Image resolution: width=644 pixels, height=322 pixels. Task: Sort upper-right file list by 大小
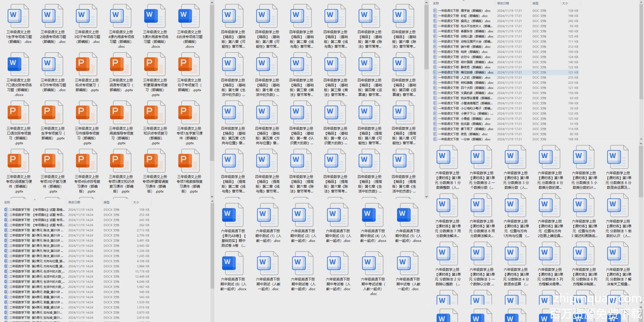[565, 3]
